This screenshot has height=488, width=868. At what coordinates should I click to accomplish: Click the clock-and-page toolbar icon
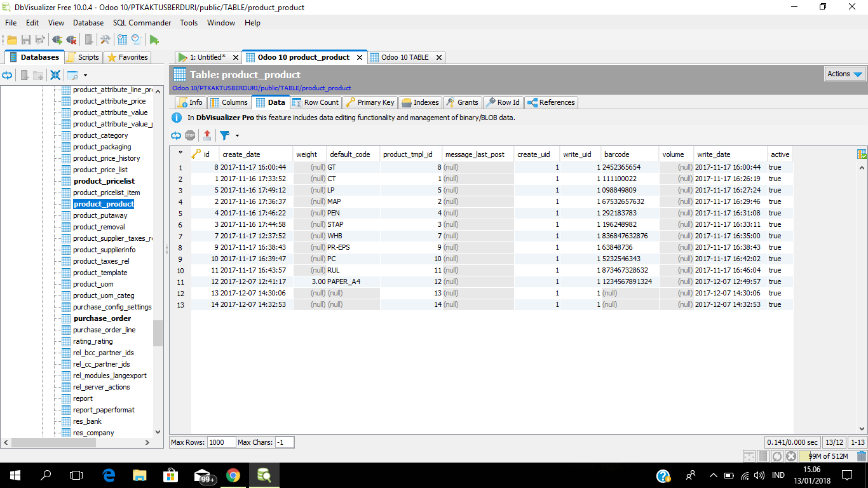tap(137, 39)
